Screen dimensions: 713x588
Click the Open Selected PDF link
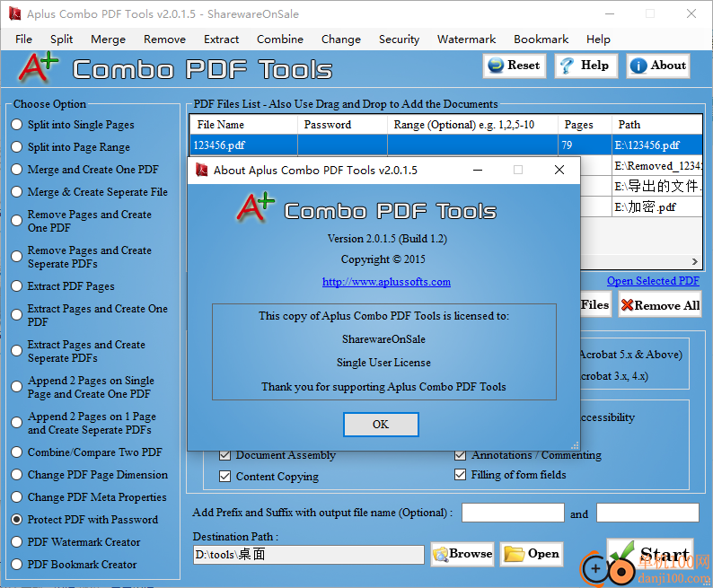coord(653,281)
